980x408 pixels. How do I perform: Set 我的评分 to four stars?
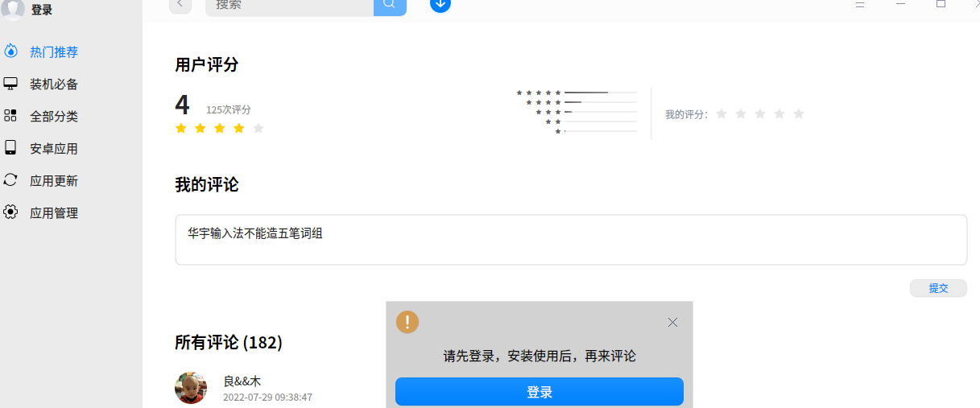tap(779, 114)
